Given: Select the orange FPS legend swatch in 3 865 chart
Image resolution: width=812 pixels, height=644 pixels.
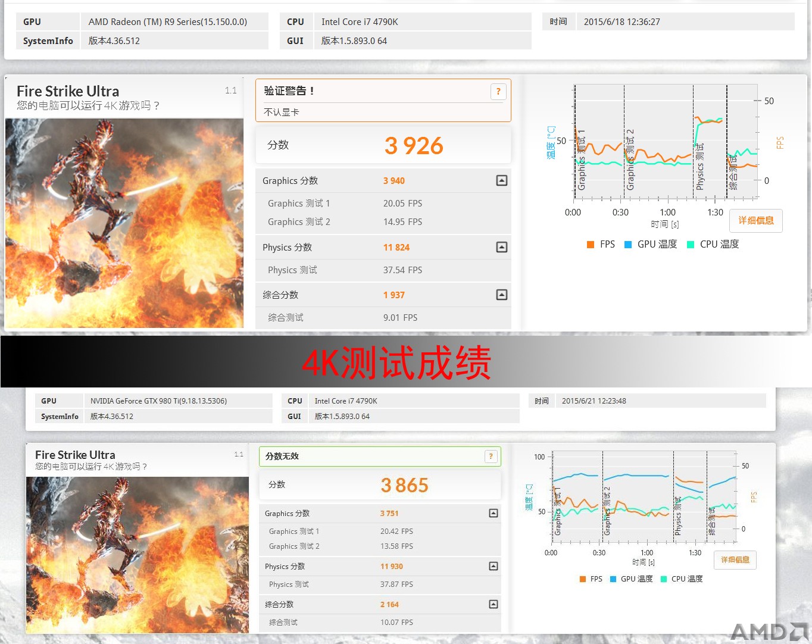Looking at the screenshot, I should (x=583, y=579).
